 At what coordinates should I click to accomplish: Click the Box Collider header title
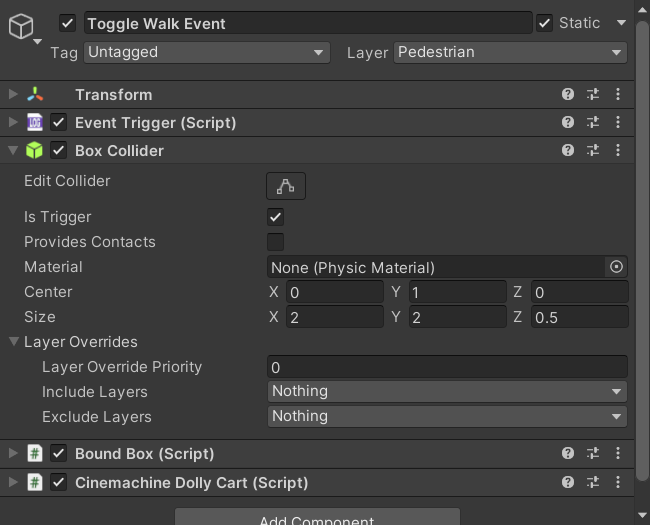tap(119, 151)
